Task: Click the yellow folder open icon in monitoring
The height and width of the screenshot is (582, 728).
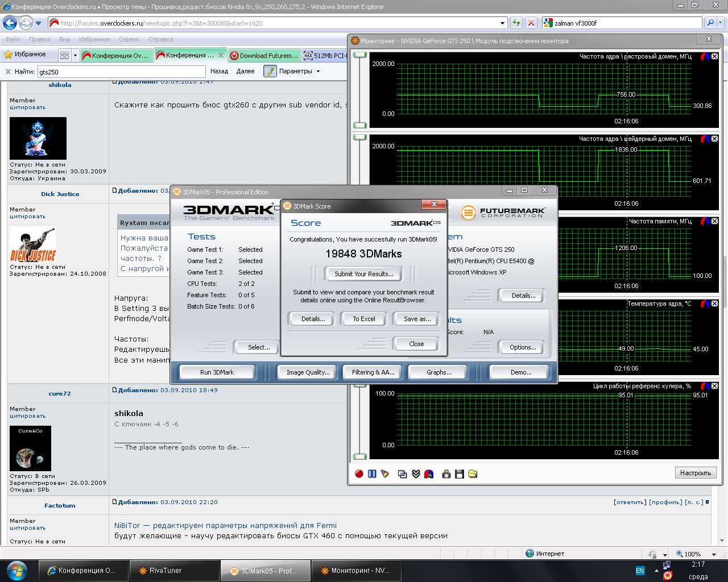Action: click(x=473, y=473)
